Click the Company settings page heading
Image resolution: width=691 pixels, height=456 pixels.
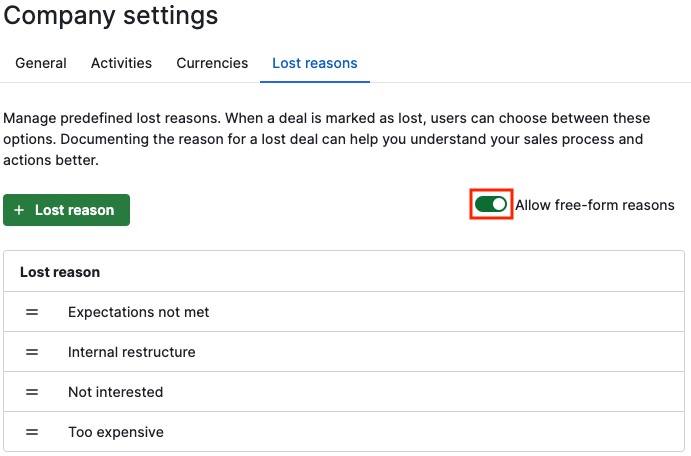(111, 15)
